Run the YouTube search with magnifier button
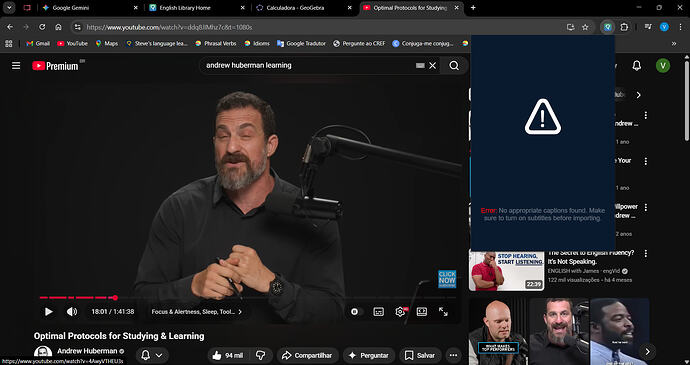 [454, 66]
